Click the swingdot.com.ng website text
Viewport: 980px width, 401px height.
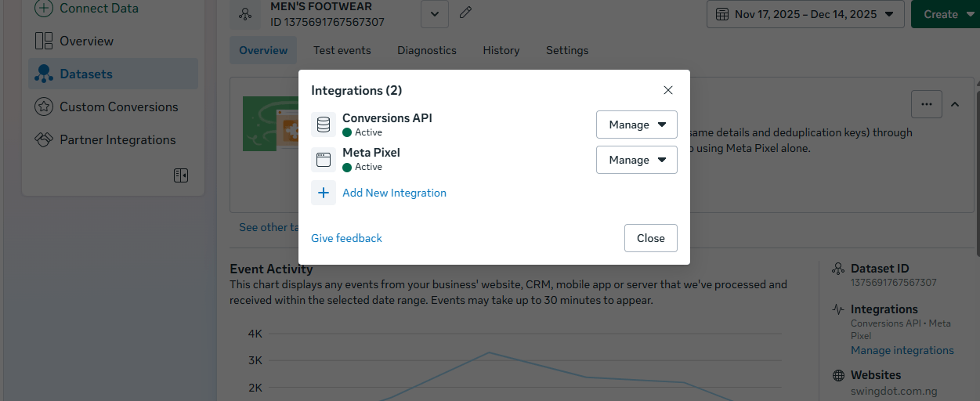(x=894, y=391)
